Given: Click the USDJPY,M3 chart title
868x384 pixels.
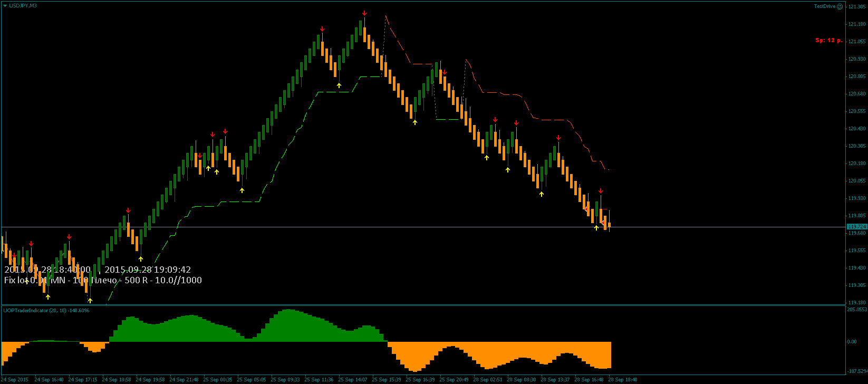Looking at the screenshot, I should [23, 5].
